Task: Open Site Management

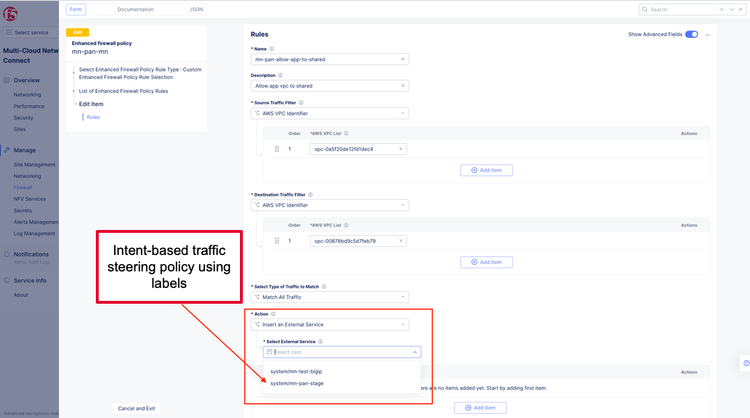Action: (x=34, y=165)
